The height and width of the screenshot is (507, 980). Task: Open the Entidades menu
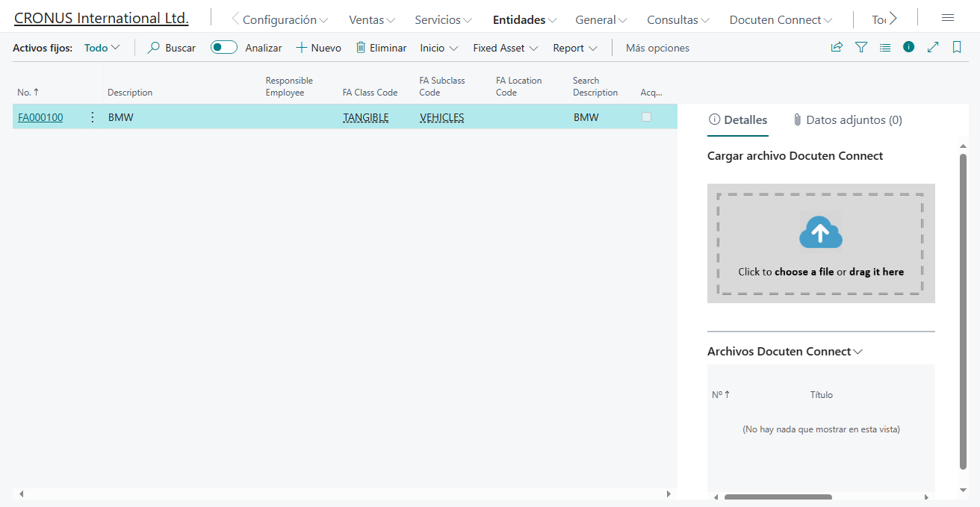524,20
